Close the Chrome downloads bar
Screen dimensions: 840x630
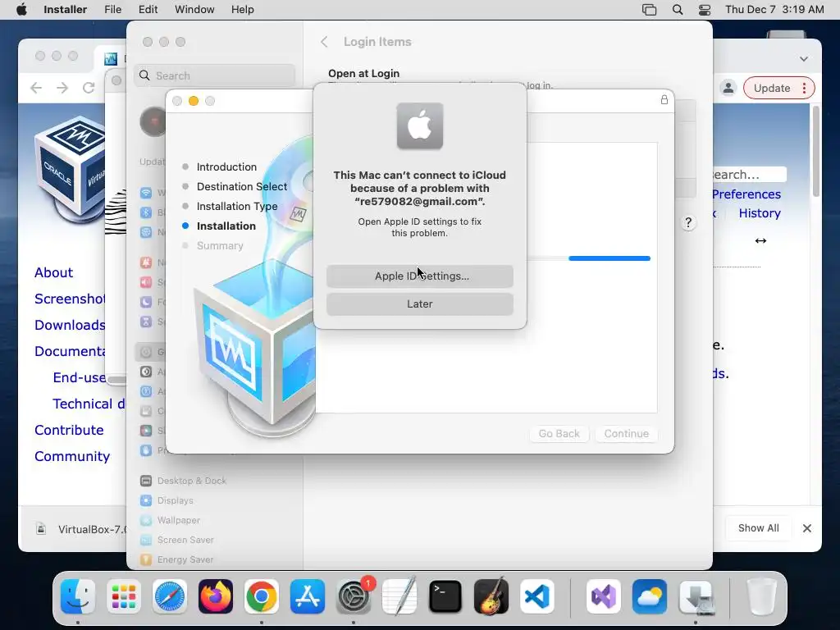pyautogui.click(x=807, y=528)
